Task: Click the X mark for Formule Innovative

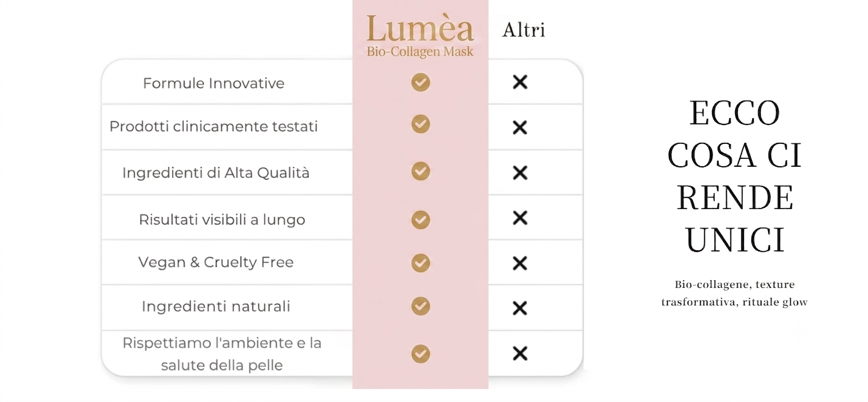Action: tap(520, 82)
